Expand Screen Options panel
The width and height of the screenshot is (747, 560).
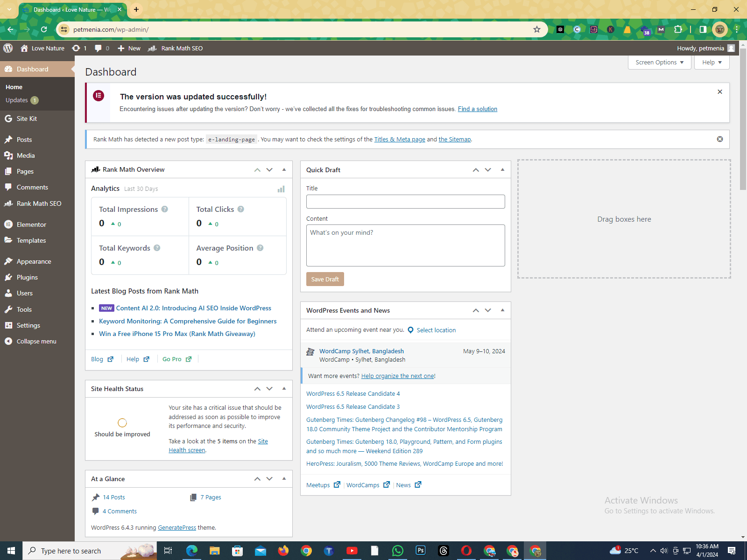tap(659, 62)
